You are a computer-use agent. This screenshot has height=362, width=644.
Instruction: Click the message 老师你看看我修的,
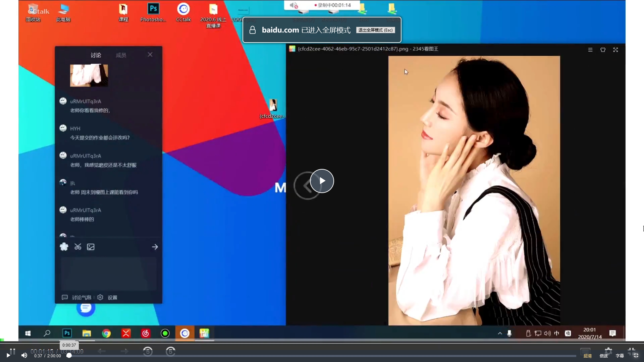click(90, 111)
